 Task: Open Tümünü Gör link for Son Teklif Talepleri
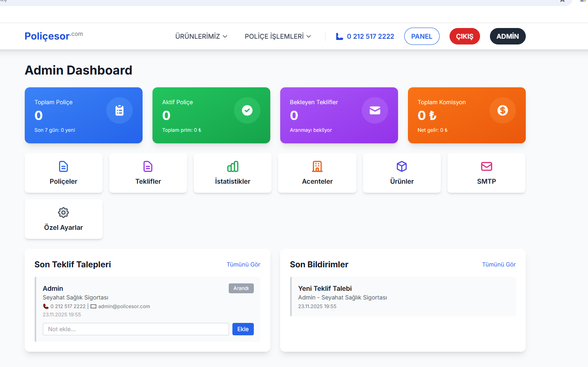click(244, 264)
